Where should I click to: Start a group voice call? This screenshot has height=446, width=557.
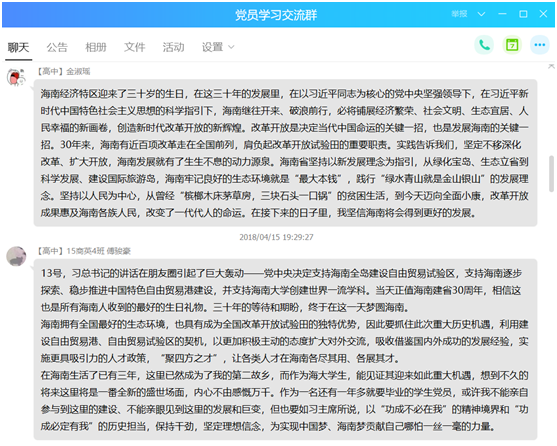click(484, 45)
